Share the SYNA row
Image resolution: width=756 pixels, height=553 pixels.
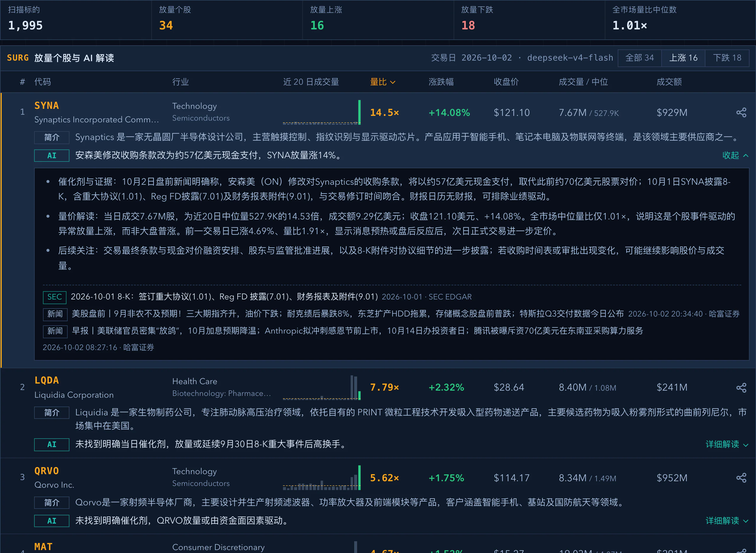(741, 112)
